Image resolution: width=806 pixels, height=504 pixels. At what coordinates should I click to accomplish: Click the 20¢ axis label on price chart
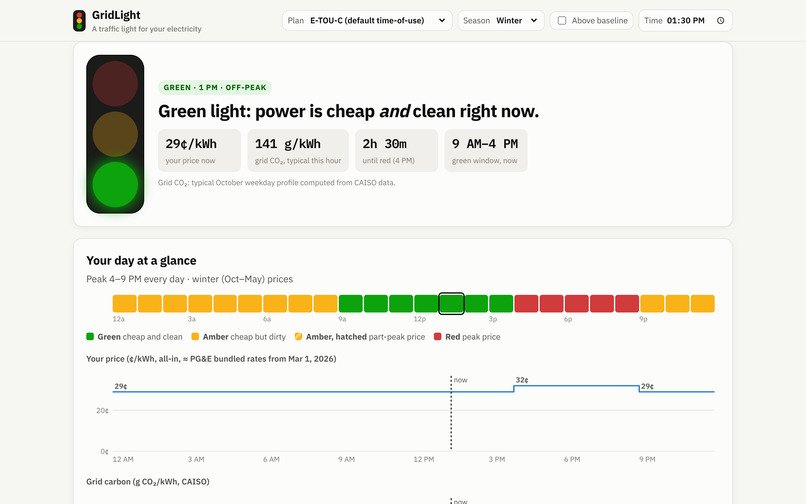coord(102,410)
